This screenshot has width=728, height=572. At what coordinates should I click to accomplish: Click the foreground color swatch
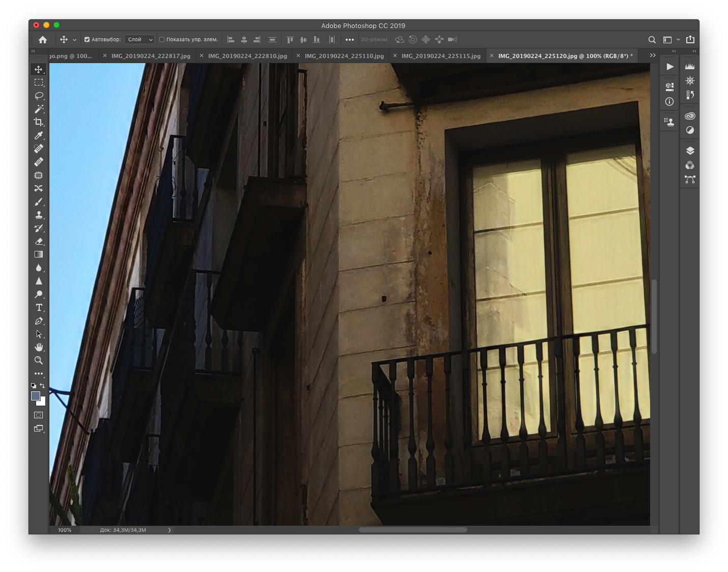pyautogui.click(x=36, y=396)
